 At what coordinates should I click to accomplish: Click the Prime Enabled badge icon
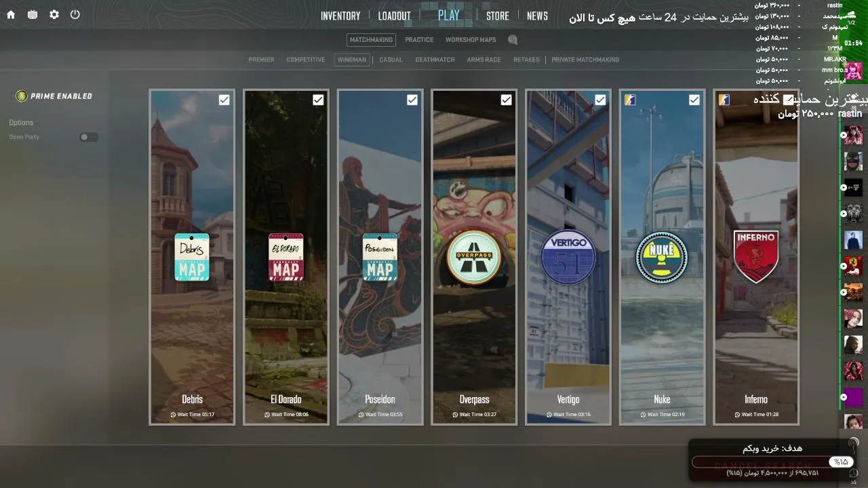pos(22,96)
